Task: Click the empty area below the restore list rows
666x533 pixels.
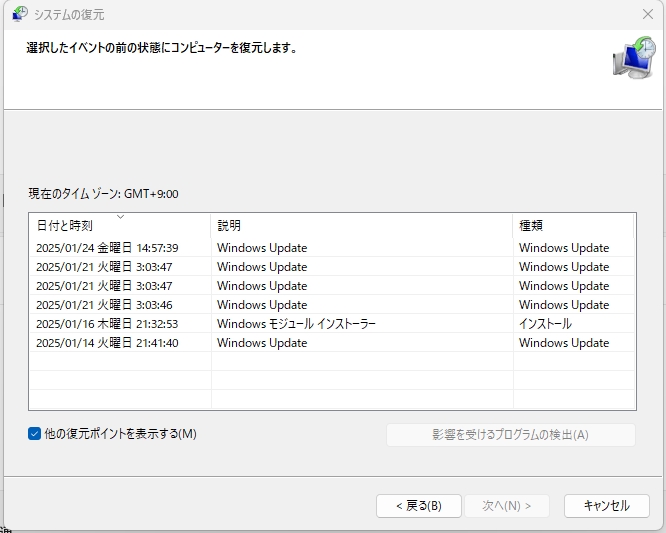Action: [x=330, y=385]
